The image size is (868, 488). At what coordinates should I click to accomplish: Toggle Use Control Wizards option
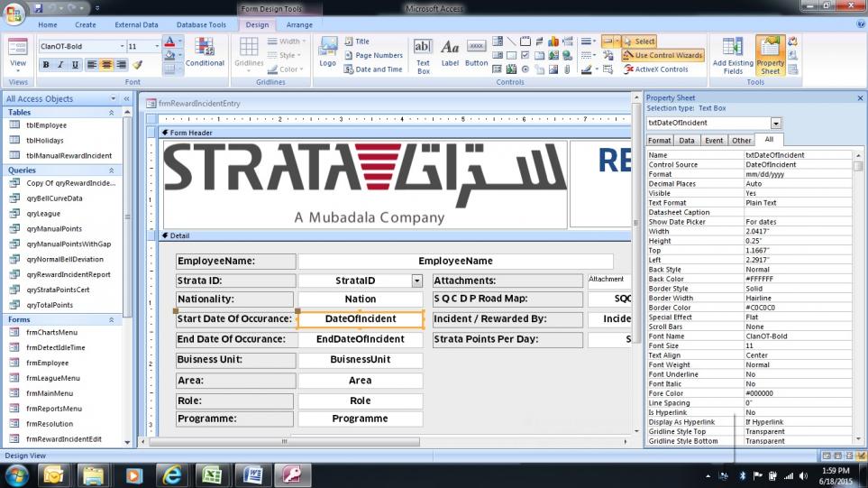pos(662,55)
